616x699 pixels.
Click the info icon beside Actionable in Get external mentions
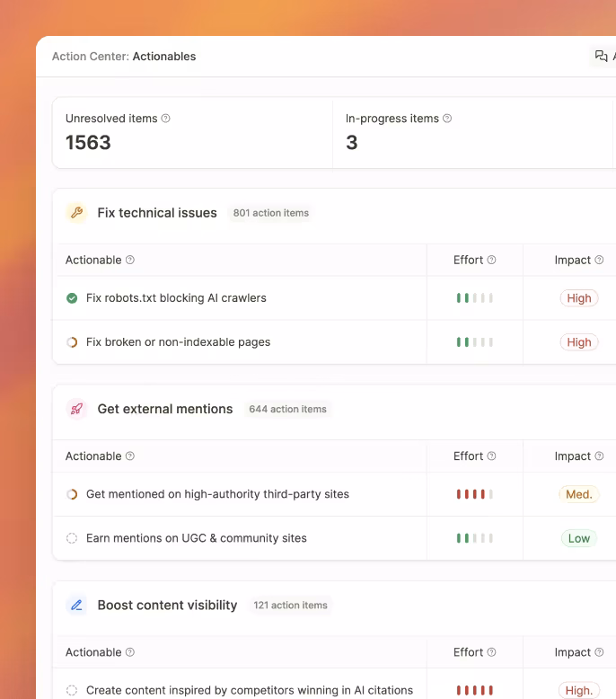130,456
